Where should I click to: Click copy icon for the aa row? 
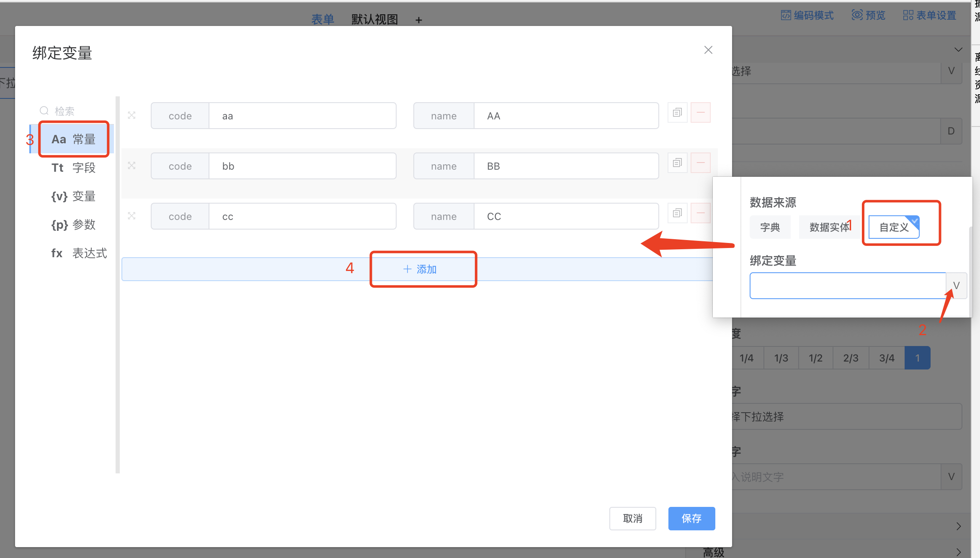(677, 113)
